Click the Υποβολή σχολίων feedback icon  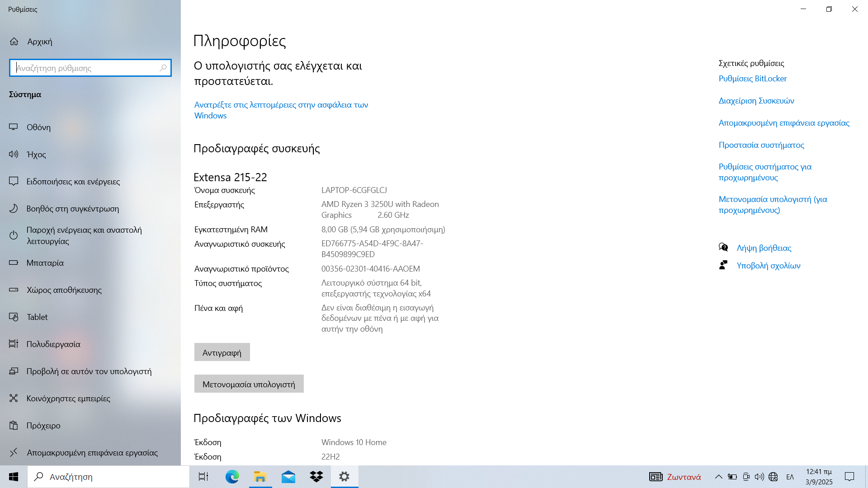[x=723, y=265]
